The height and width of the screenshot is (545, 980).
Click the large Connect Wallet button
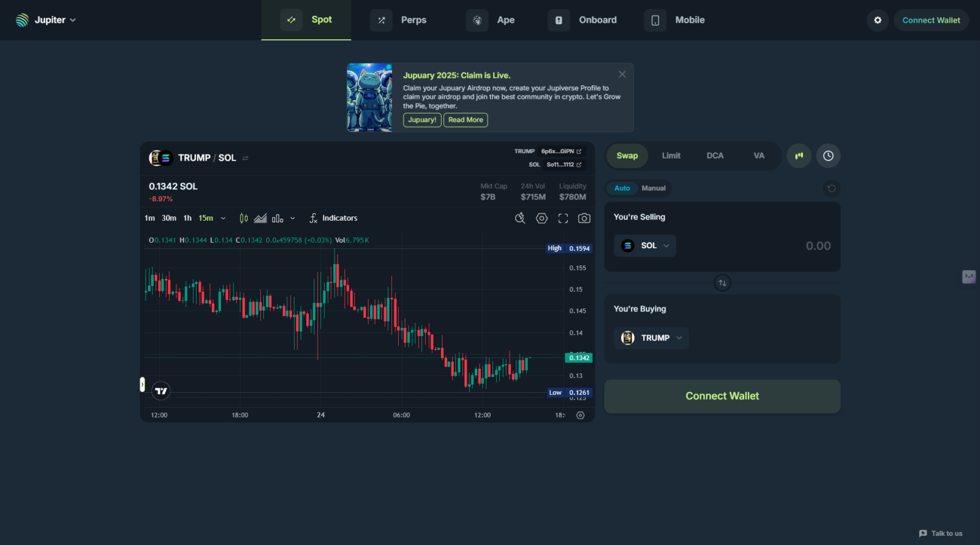coord(722,396)
